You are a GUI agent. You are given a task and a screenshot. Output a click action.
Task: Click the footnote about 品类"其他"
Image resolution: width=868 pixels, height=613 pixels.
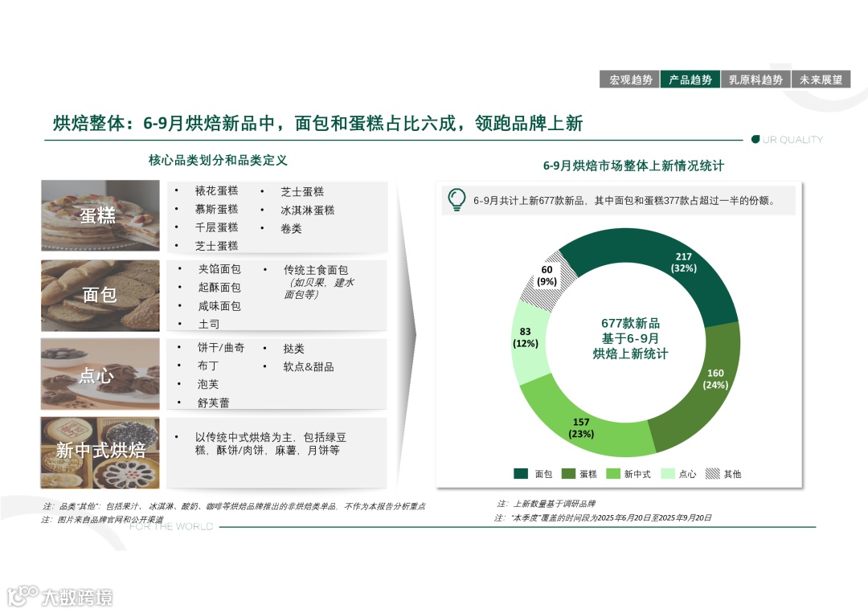[x=234, y=506]
